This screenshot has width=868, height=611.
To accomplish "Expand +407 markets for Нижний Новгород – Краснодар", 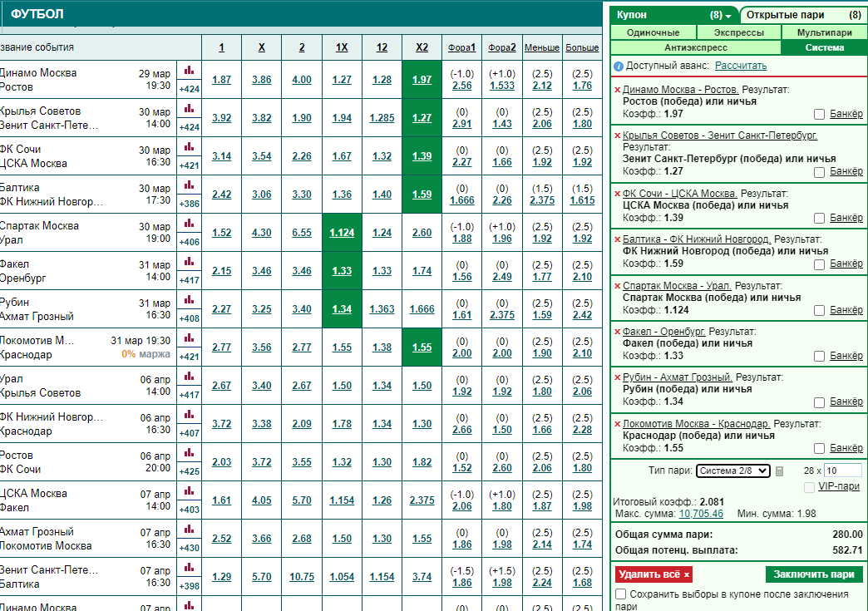I will coord(190,433).
